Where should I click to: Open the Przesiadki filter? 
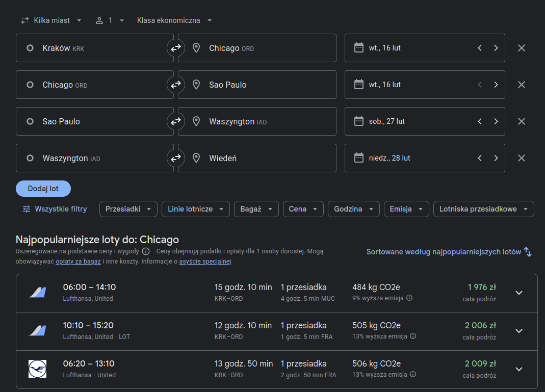[128, 209]
